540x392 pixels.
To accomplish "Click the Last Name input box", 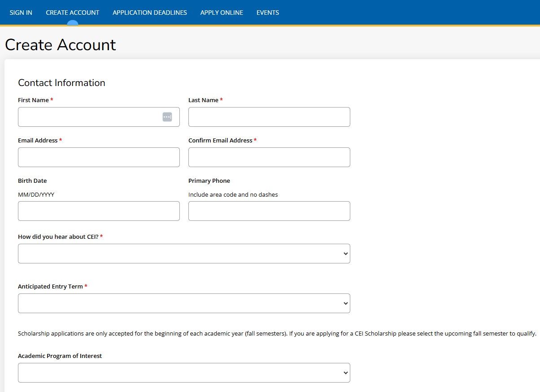I will [x=269, y=116].
